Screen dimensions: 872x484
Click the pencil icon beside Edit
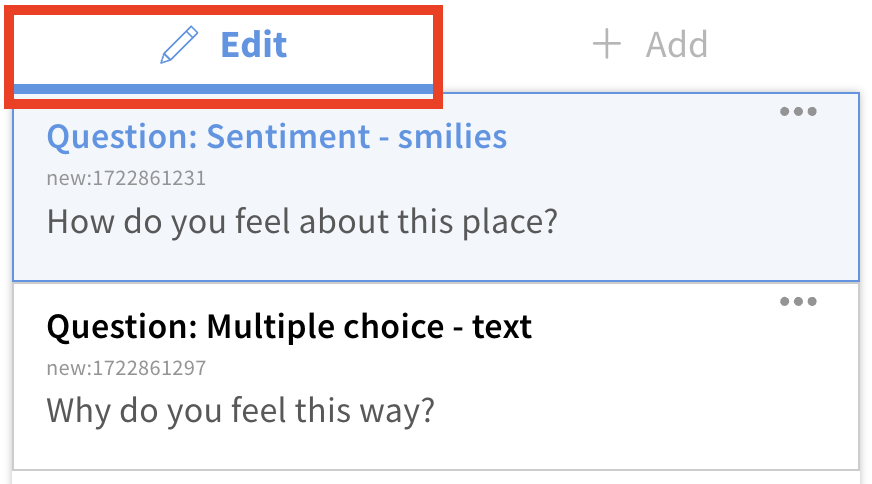point(180,46)
